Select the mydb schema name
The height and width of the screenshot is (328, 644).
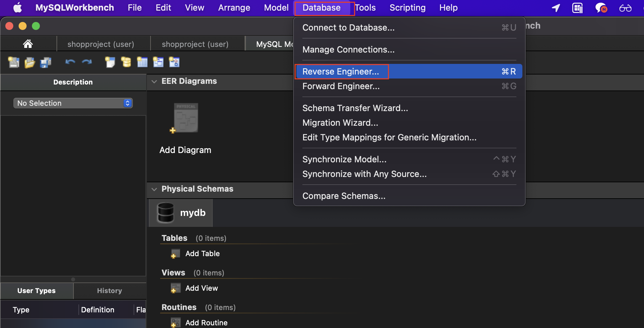click(x=193, y=213)
